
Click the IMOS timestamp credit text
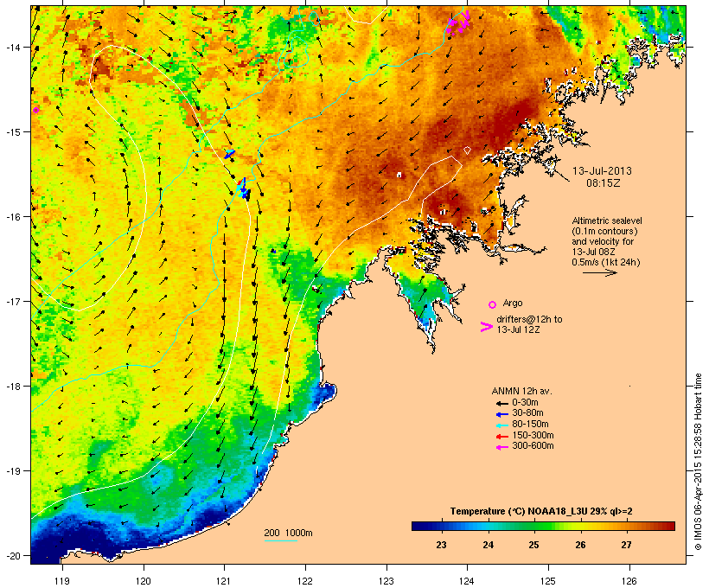click(698, 462)
